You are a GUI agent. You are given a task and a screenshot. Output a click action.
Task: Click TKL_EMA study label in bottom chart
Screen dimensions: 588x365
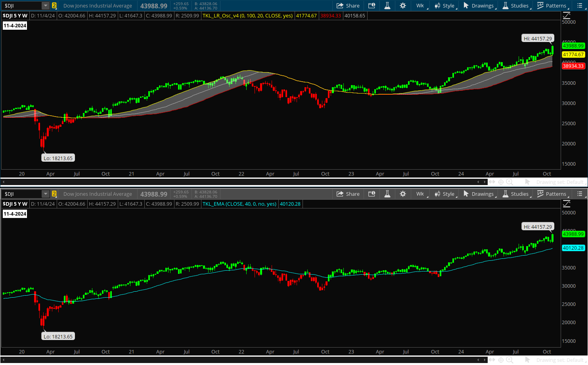point(239,204)
